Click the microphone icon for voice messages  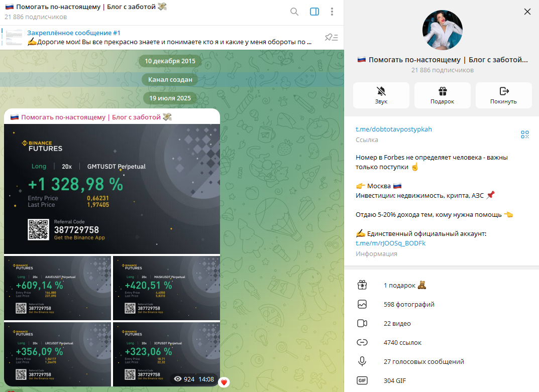362,361
